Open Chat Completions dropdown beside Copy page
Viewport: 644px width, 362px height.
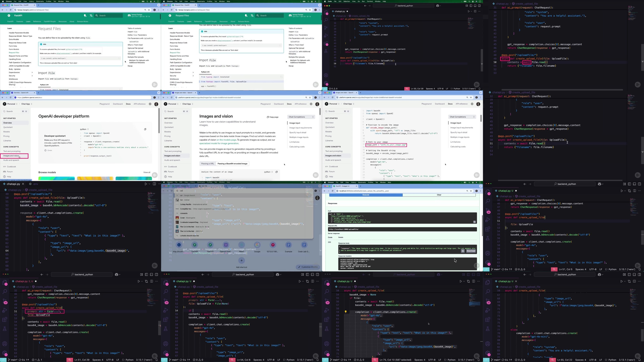[x=301, y=117]
